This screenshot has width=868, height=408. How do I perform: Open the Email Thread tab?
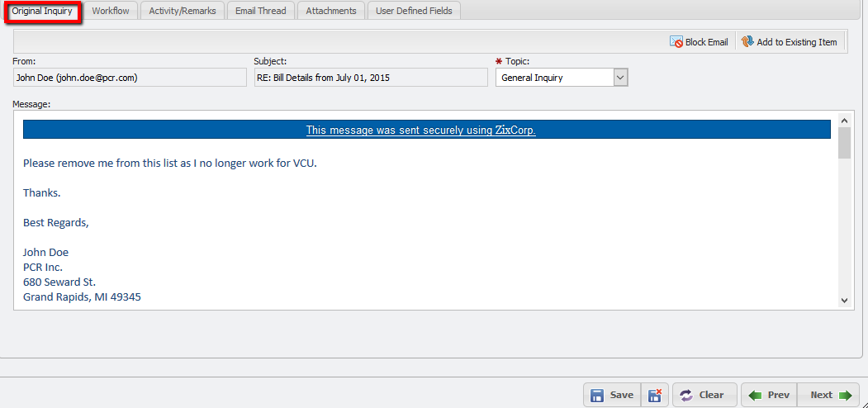261,11
